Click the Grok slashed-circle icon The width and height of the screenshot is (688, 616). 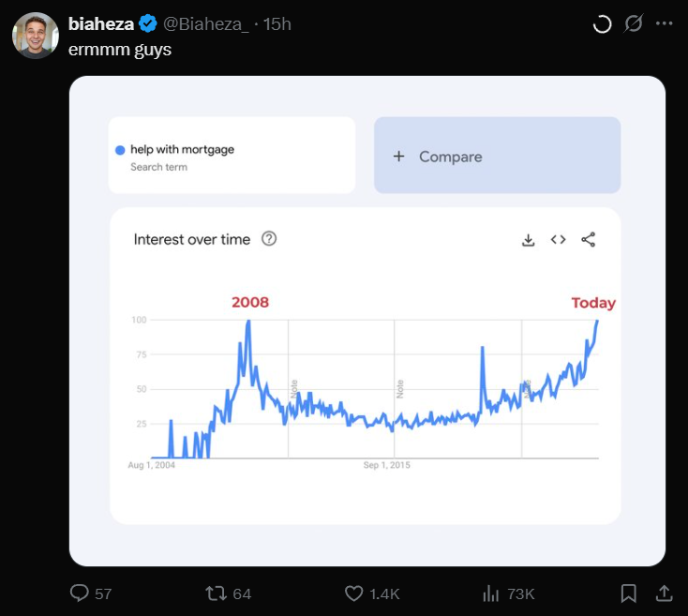click(633, 23)
